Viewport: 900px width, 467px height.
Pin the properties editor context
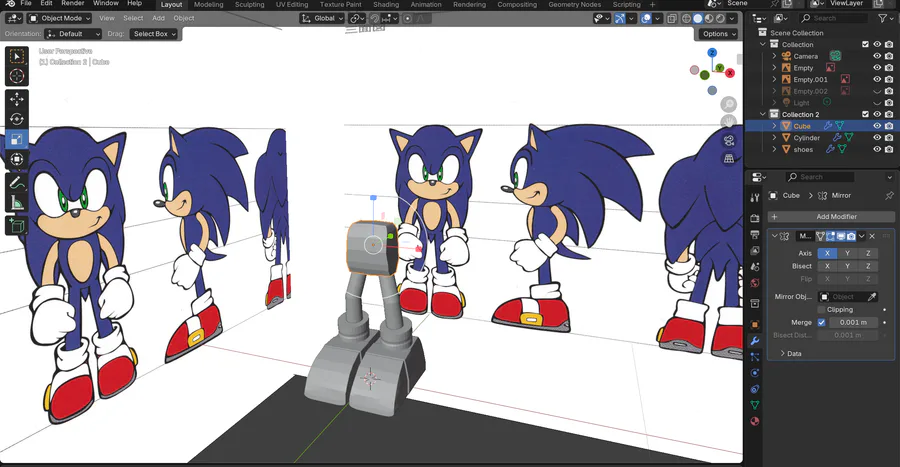coord(889,196)
